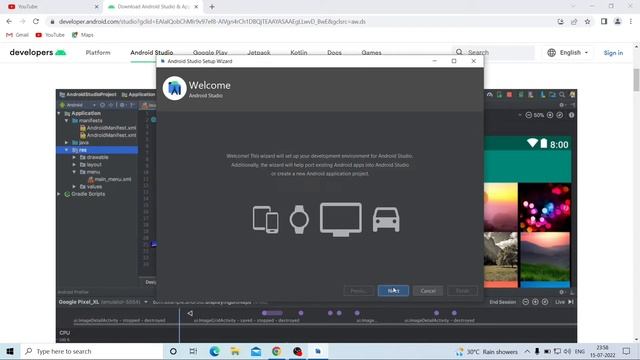The image size is (640, 360).
Task: Zoom in the profiler timeline
Action: (535, 302)
